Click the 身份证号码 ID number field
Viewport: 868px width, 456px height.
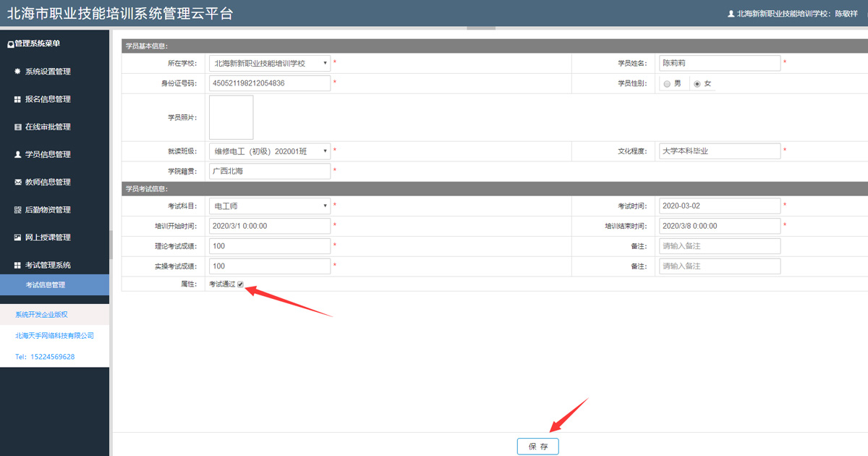click(x=269, y=83)
